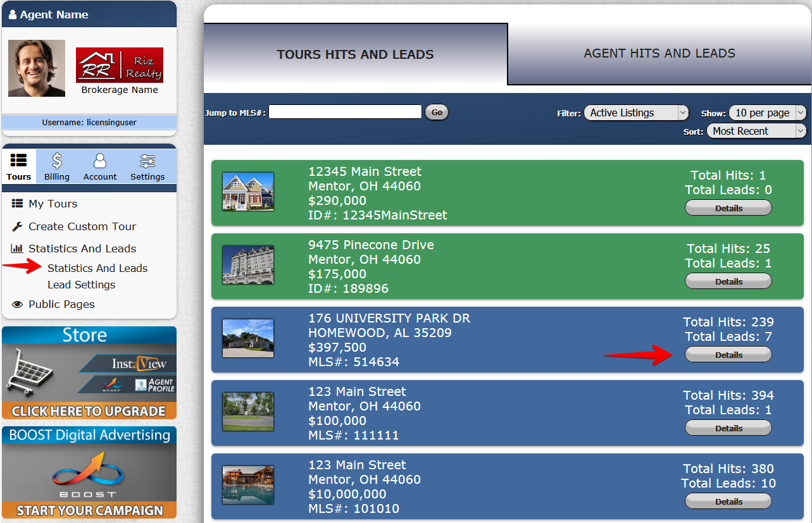Select the Tours Hits and Leads tab
Screen dimensions: 812x523
point(355,54)
